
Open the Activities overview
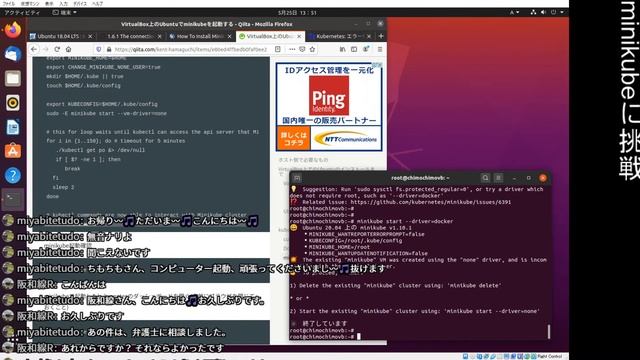22,13
